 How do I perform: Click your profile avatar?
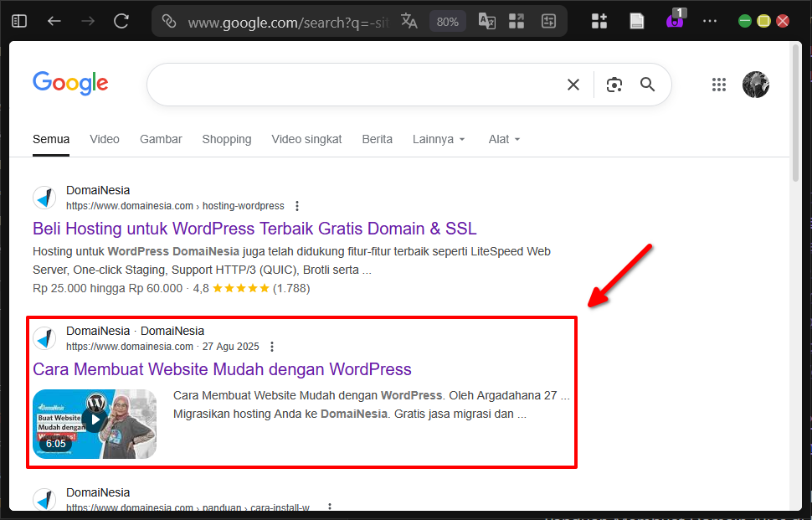point(755,85)
